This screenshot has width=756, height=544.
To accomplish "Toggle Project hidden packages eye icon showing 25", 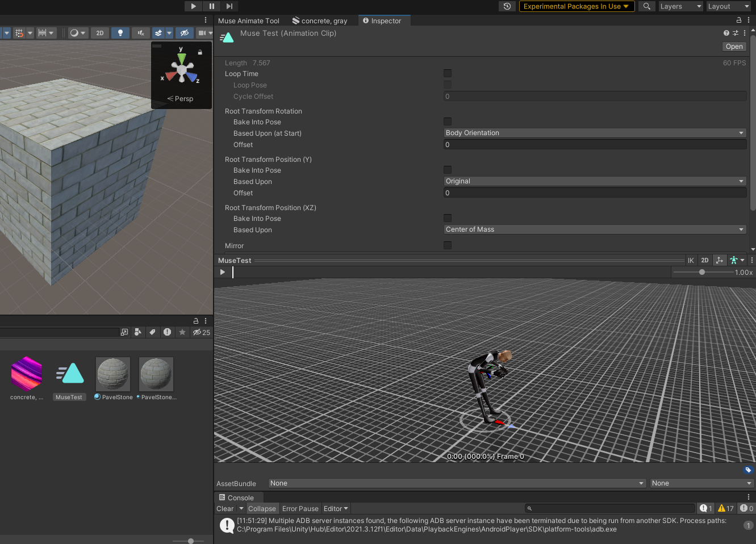I will tap(201, 332).
